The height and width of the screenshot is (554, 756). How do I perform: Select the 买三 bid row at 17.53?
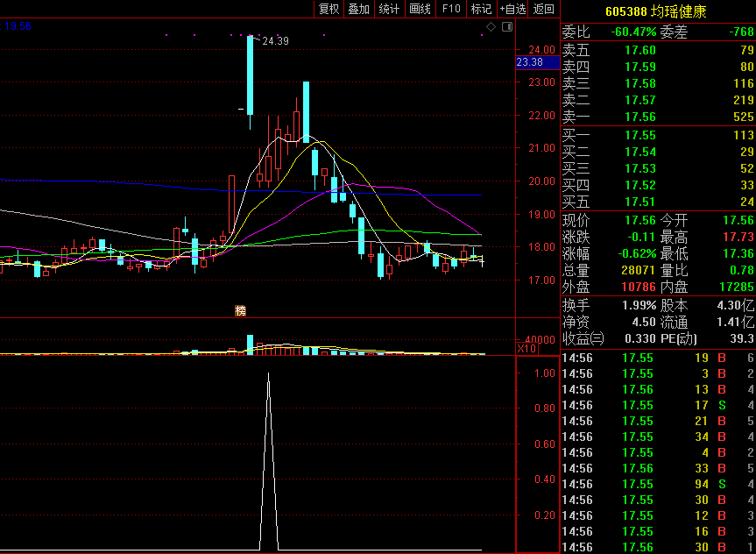coord(658,168)
